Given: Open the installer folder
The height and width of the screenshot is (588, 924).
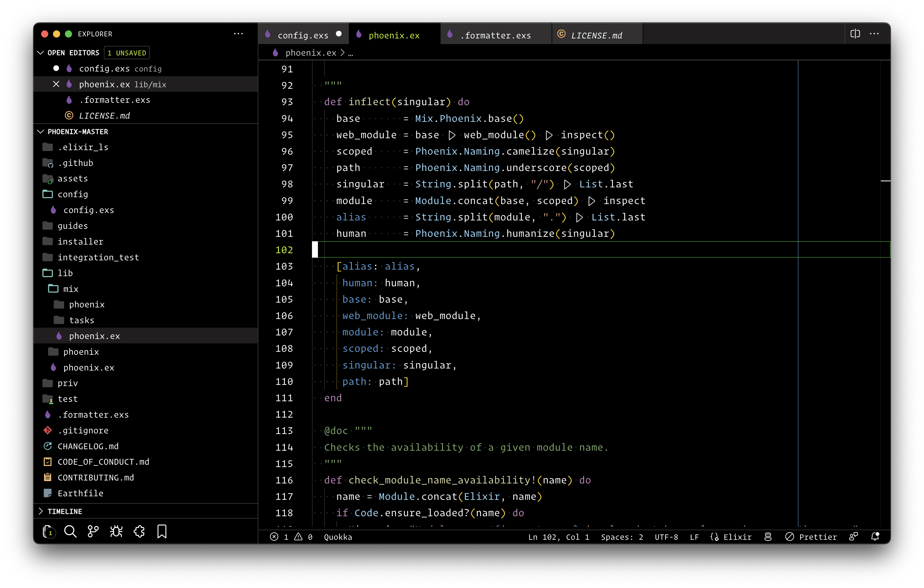Looking at the screenshot, I should click(x=146, y=242).
